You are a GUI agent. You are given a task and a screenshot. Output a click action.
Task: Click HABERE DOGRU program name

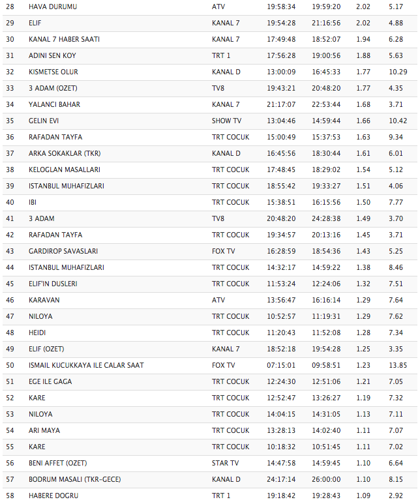pos(53,496)
